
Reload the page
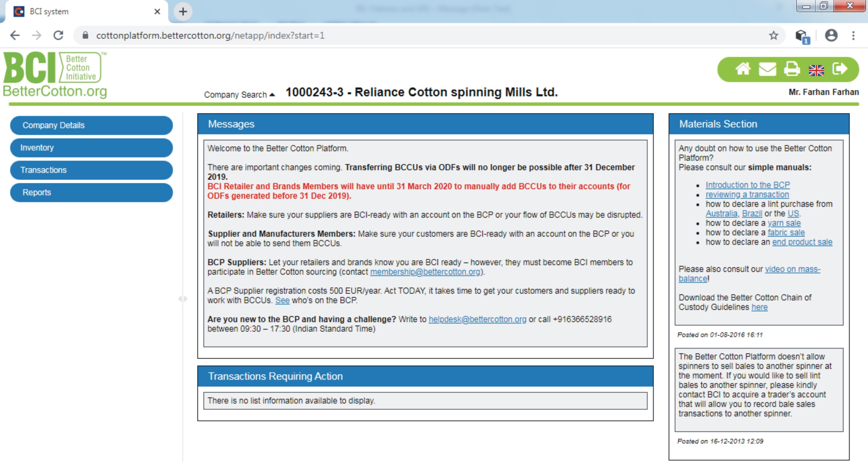[58, 35]
